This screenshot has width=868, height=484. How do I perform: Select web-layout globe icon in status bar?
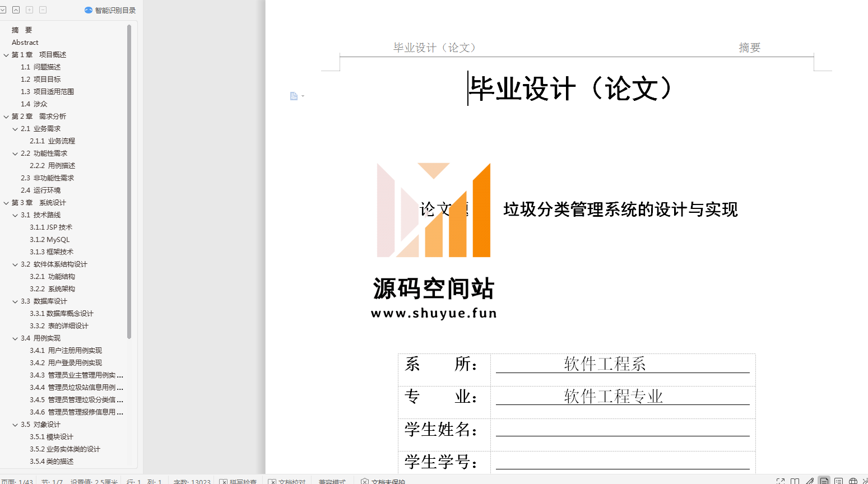853,481
